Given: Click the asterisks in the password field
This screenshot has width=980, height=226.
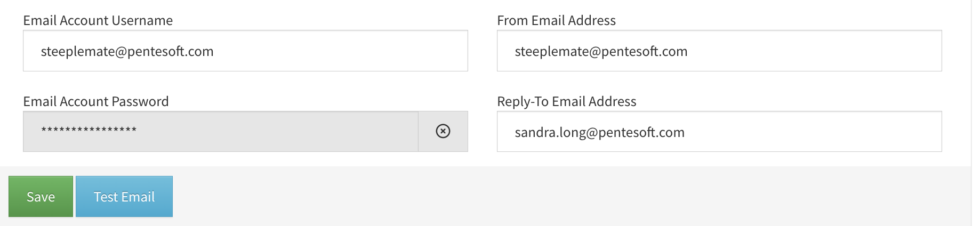Looking at the screenshot, I should point(89,130).
